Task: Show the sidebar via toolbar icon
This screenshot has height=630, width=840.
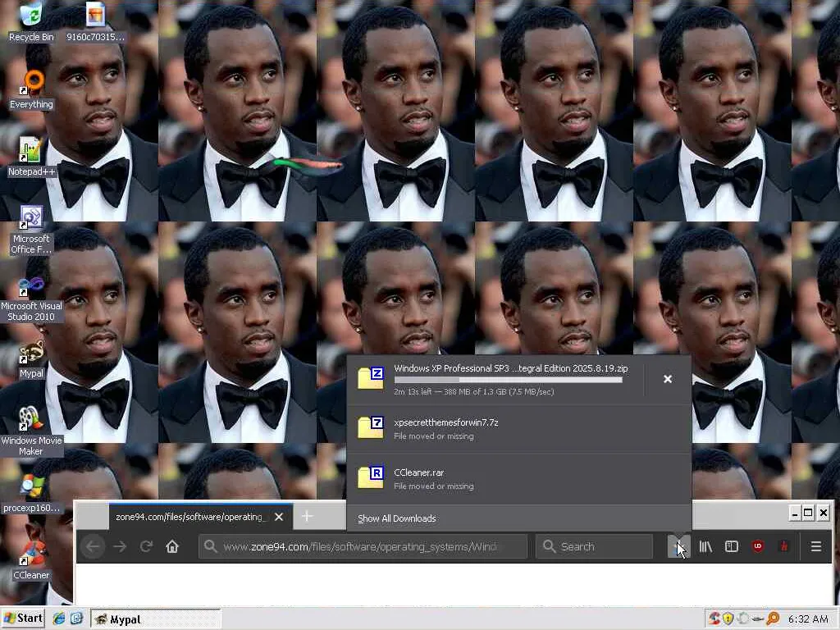Action: click(731, 546)
